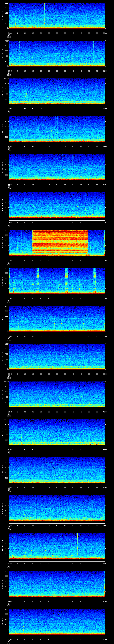Click the 36:00 end time label
This screenshot has height=644, width=114.
(x=105, y=260)
